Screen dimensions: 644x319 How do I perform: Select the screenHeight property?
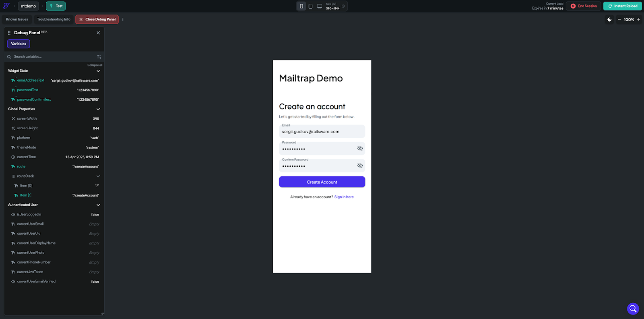pos(55,128)
